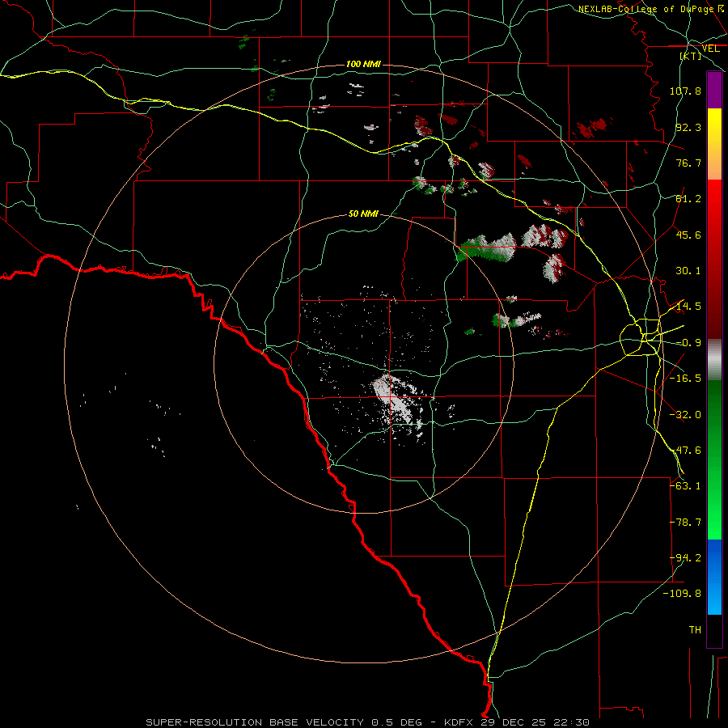Click the TH threshold label
This screenshot has height=728, width=728.
695,630
